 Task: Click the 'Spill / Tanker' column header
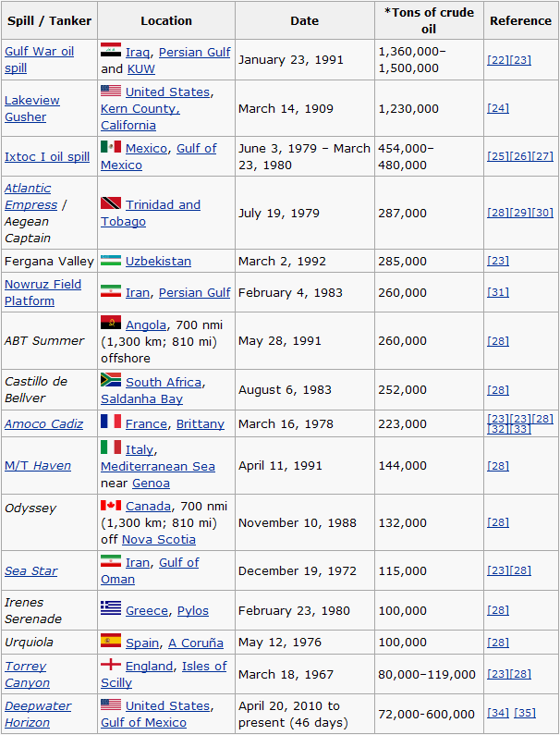(49, 20)
